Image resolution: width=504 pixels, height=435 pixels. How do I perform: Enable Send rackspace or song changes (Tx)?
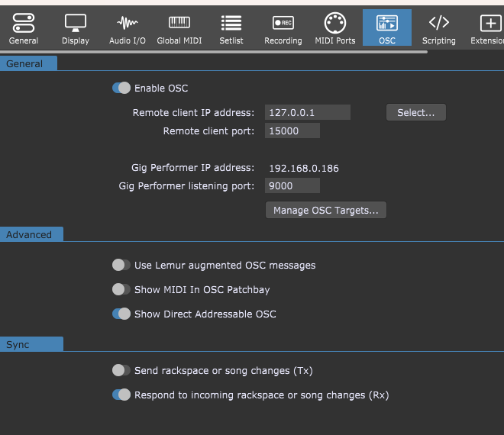point(121,371)
